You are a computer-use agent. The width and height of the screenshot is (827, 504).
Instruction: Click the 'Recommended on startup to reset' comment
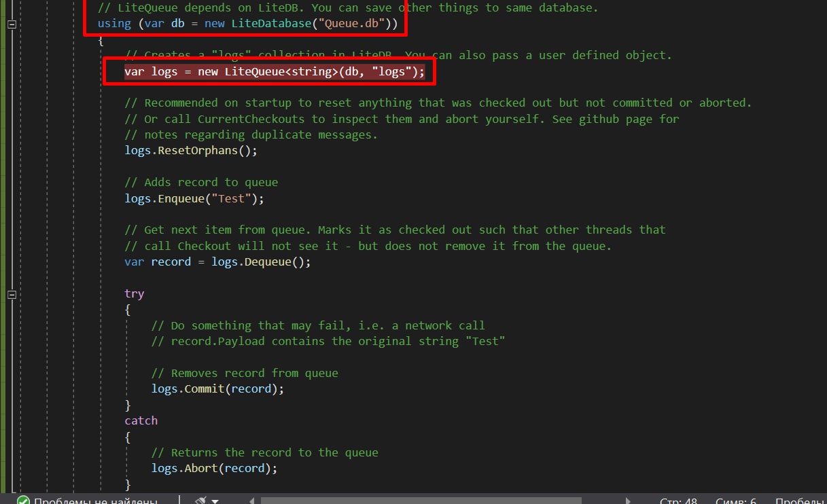[438, 103]
